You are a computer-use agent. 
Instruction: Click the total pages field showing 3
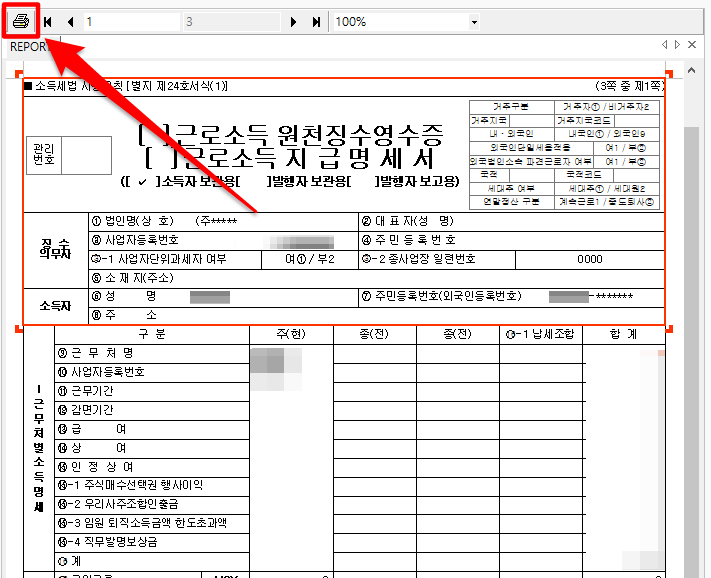point(232,22)
